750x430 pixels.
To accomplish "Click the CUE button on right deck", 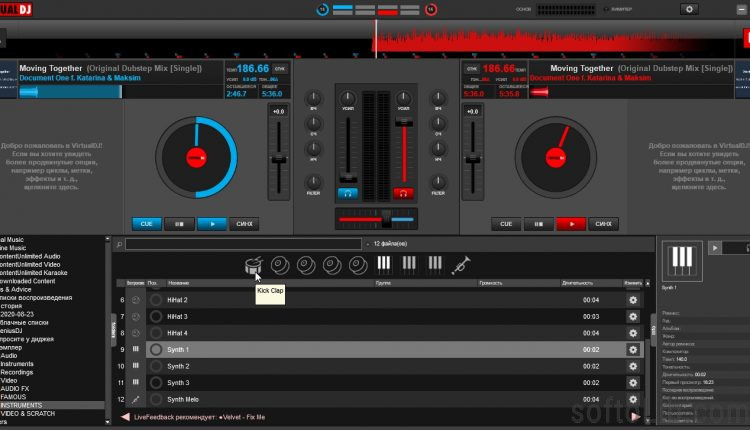I will coord(506,224).
